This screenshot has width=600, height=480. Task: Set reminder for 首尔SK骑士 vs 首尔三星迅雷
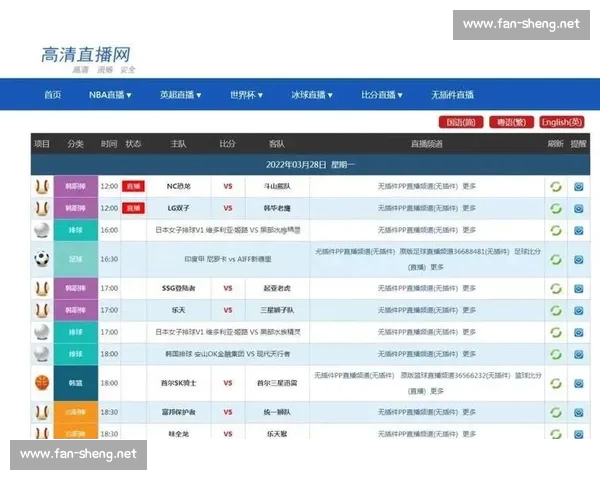point(579,383)
